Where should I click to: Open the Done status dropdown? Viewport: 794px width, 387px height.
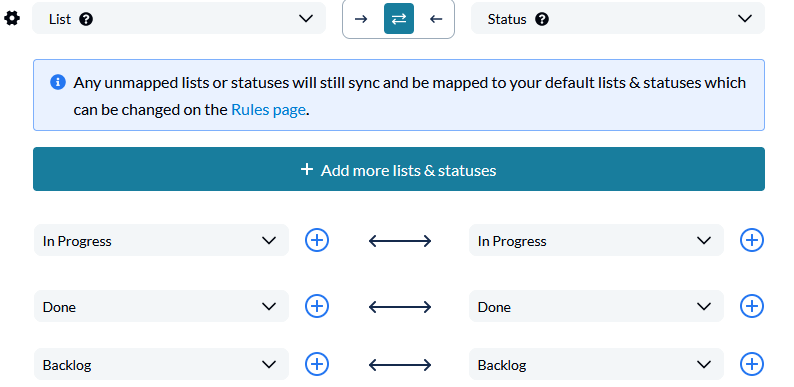coord(596,306)
